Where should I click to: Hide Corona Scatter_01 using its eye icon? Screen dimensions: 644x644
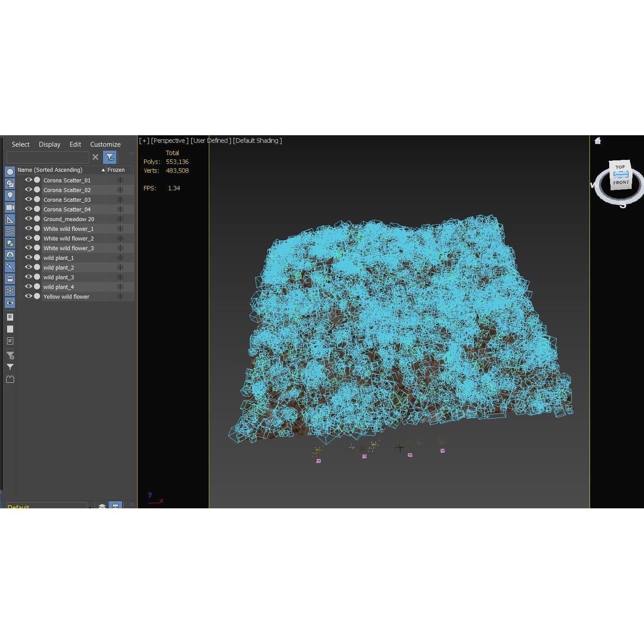(x=29, y=180)
